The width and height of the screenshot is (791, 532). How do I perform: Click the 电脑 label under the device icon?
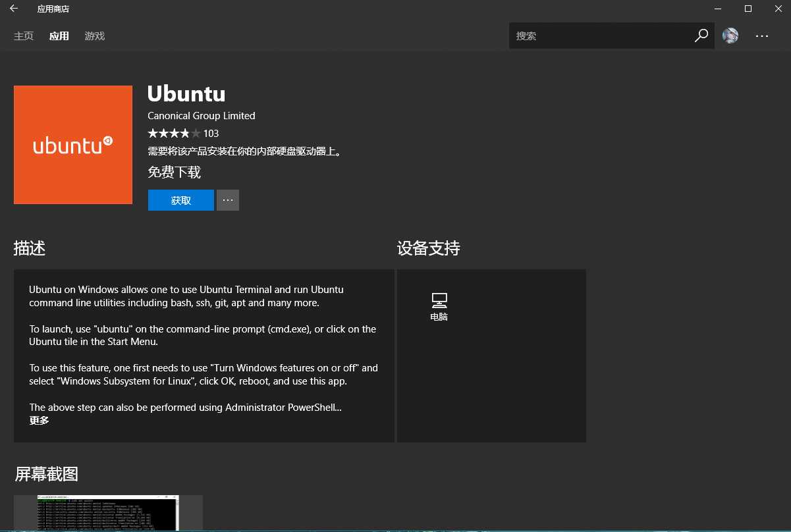[x=439, y=317]
